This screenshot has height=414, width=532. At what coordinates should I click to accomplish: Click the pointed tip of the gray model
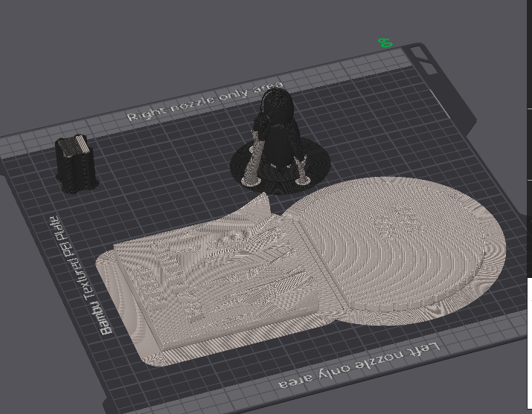[266, 198]
